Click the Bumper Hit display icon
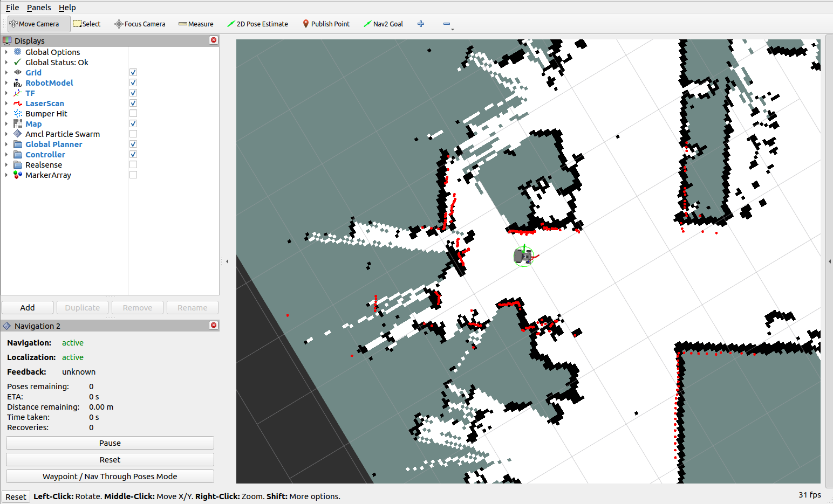The height and width of the screenshot is (504, 833). point(18,113)
